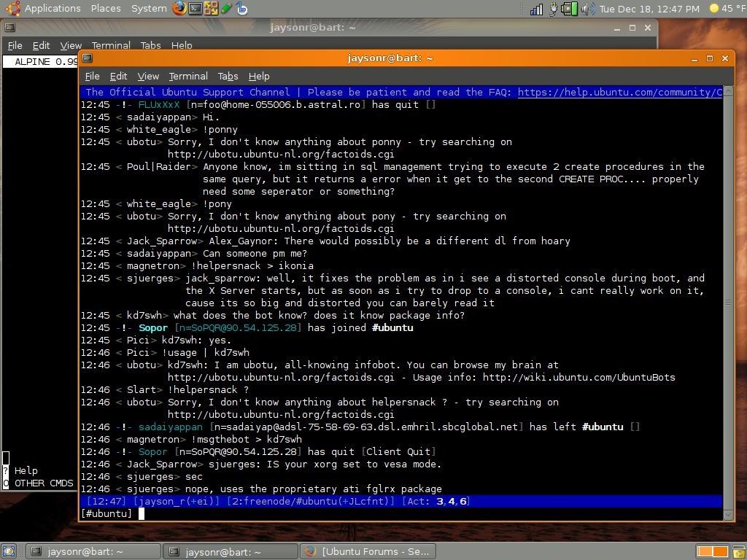The image size is (747, 560).
Task: Open the blue 'b' launcher icon
Action: point(242,8)
